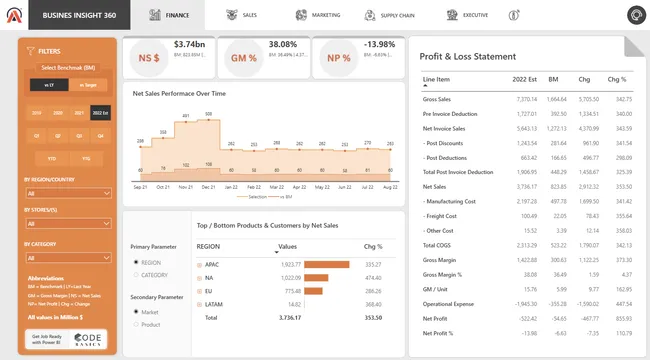The width and height of the screenshot is (650, 360).
Task: Choose the YTG period button
Action: coord(86,158)
